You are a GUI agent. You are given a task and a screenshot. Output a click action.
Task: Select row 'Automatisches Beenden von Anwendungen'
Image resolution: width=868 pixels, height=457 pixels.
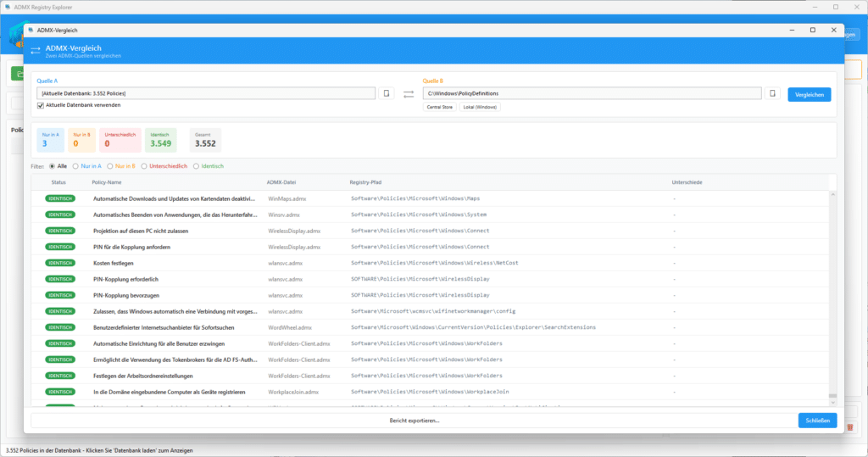pyautogui.click(x=430, y=215)
